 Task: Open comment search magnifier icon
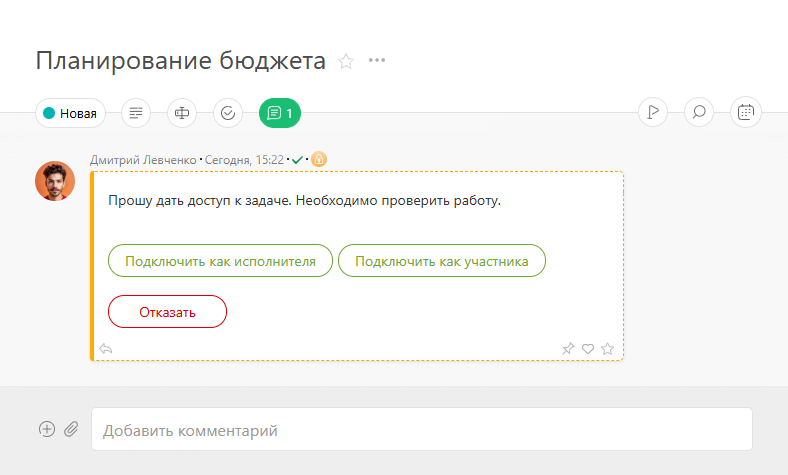699,112
